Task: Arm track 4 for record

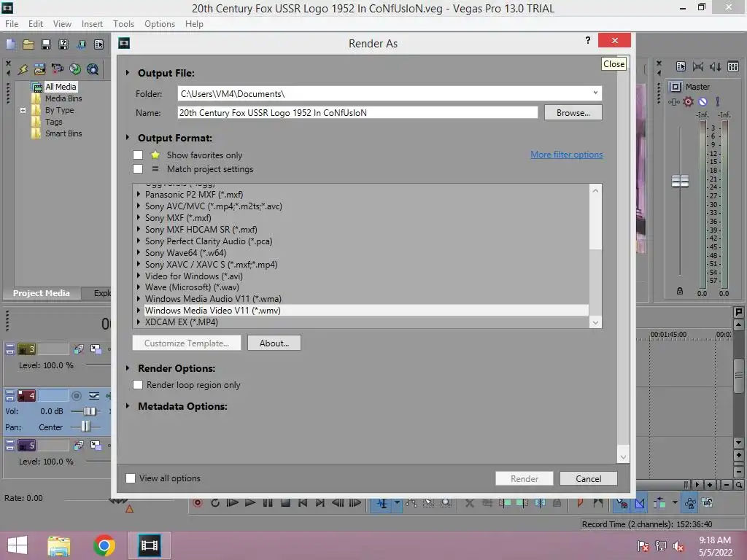Action: pos(76,396)
